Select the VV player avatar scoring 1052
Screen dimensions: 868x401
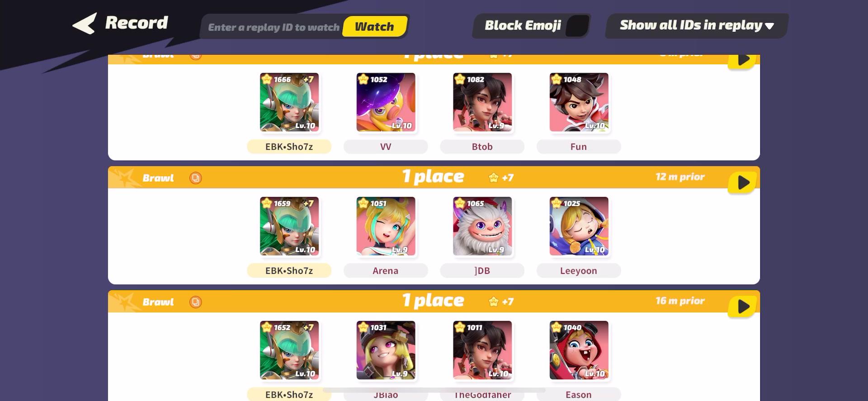tap(386, 102)
